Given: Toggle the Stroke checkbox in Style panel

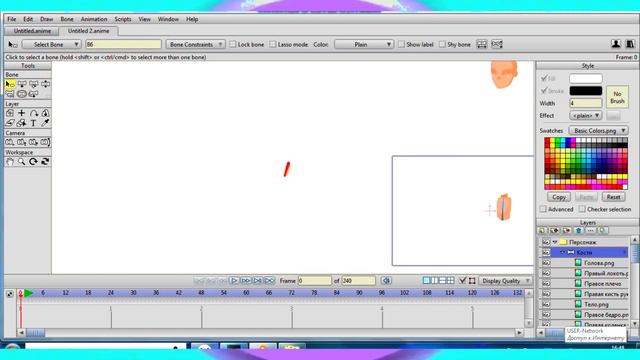Looking at the screenshot, I should (x=544, y=91).
